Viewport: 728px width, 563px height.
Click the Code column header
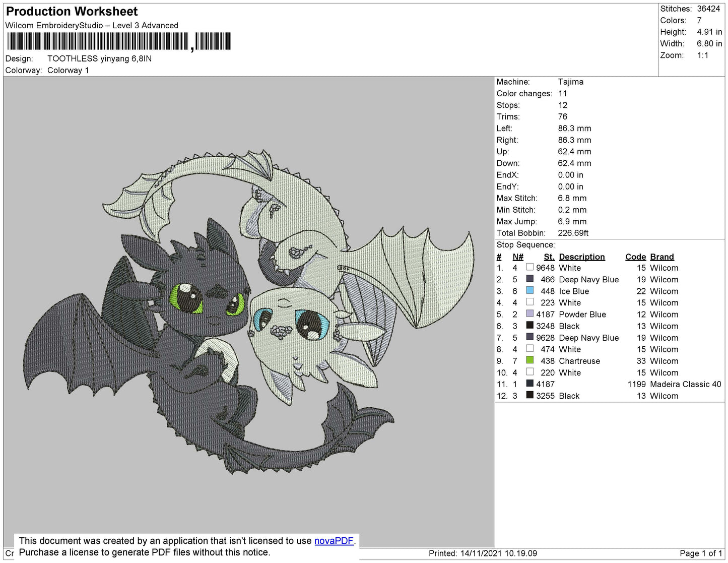coord(635,257)
